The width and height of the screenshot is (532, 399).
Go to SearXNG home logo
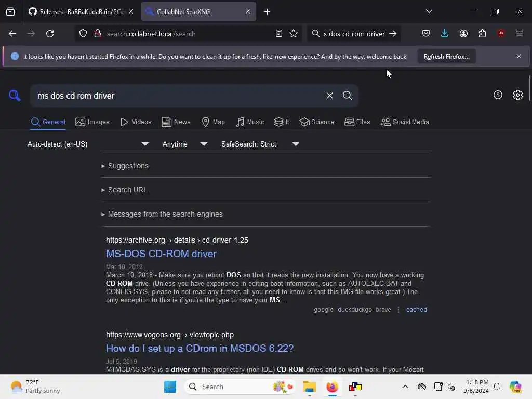click(15, 96)
